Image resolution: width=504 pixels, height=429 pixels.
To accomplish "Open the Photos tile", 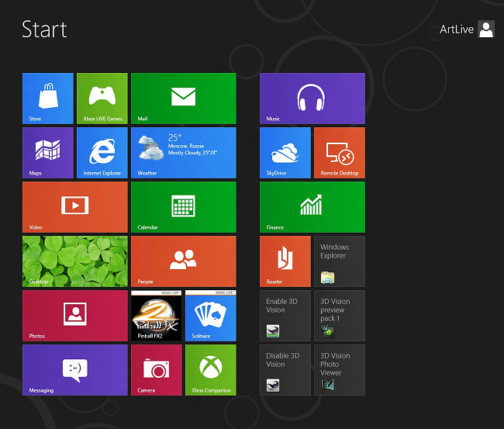I will pos(75,316).
